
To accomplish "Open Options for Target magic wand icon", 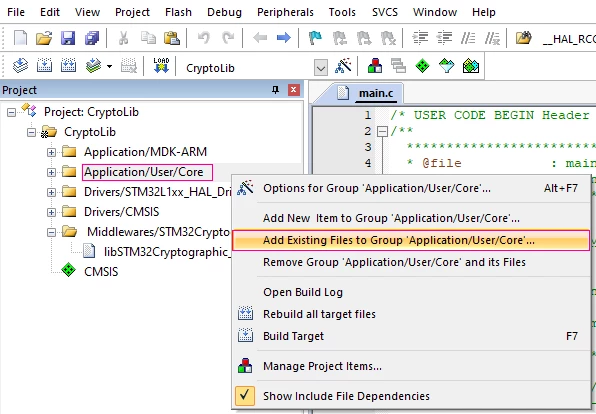I will click(x=343, y=66).
